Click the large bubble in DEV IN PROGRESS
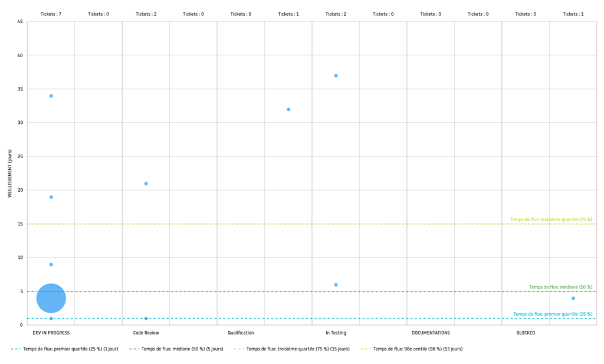The image size is (604, 364). pos(51,298)
